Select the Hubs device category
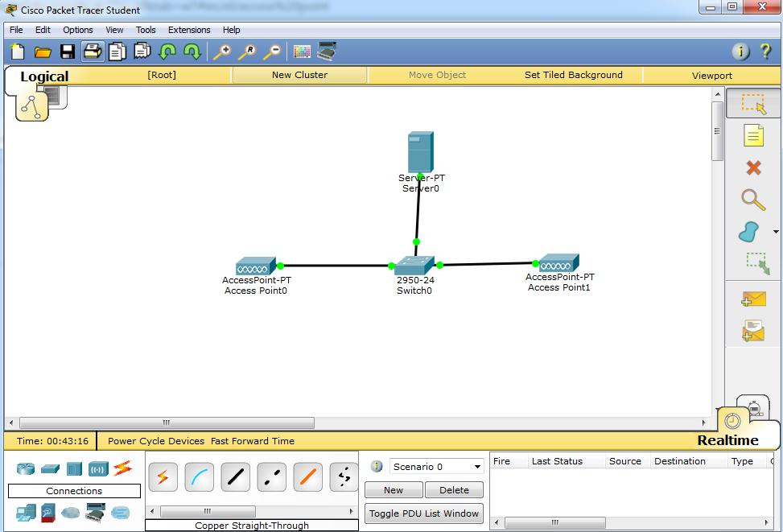The height and width of the screenshot is (532, 783). click(74, 468)
